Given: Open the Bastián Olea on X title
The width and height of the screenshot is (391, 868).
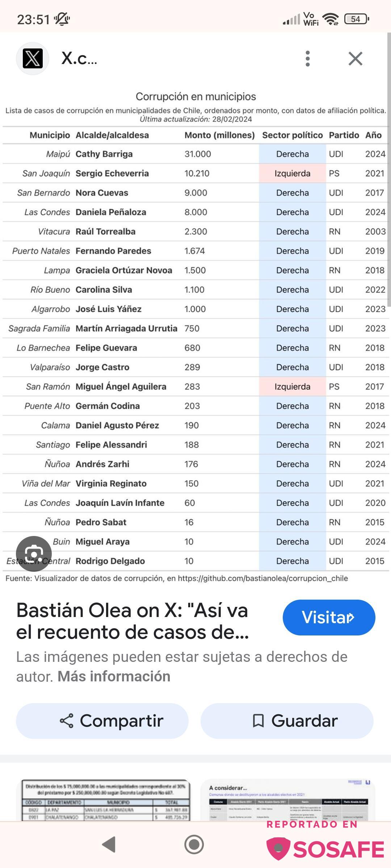Looking at the screenshot, I should (133, 621).
